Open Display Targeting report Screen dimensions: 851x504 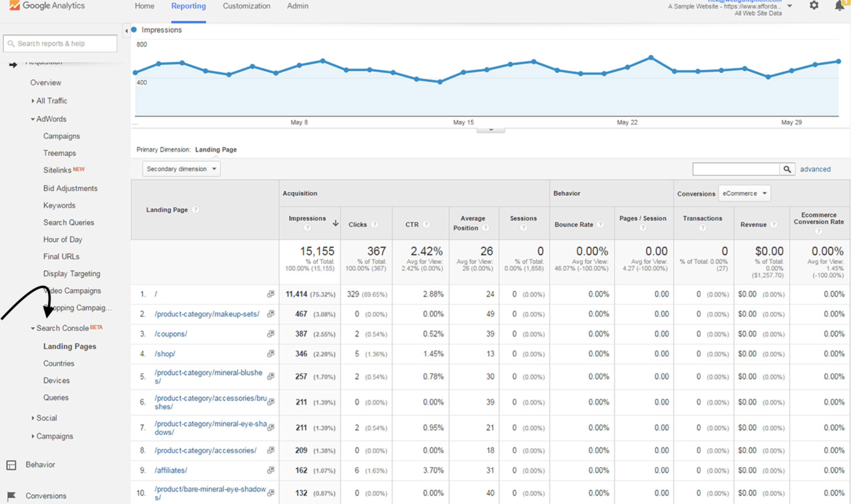tap(72, 273)
